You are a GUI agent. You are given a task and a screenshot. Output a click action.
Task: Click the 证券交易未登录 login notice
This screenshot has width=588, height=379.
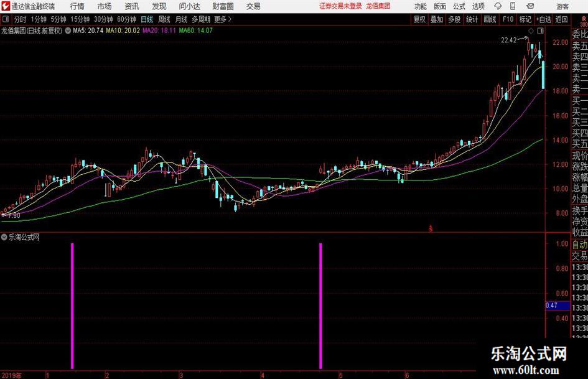coord(340,6)
